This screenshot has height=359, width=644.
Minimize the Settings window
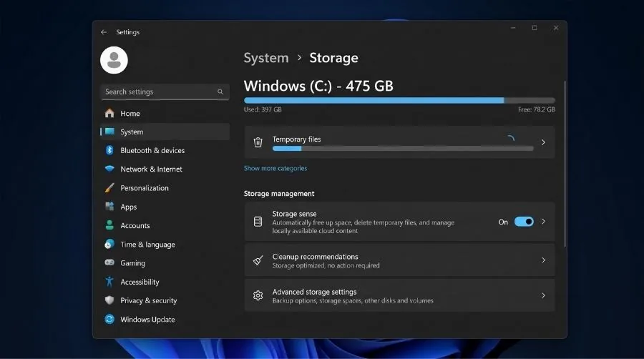tap(513, 28)
